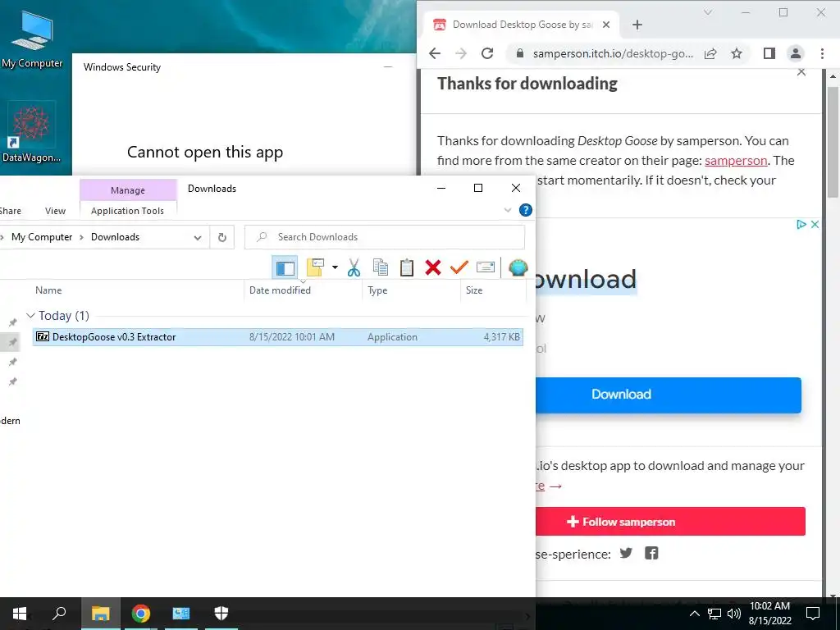Image resolution: width=840 pixels, height=630 pixels.
Task: Open the dropdown arrow beside the folder options icon
Action: click(335, 267)
